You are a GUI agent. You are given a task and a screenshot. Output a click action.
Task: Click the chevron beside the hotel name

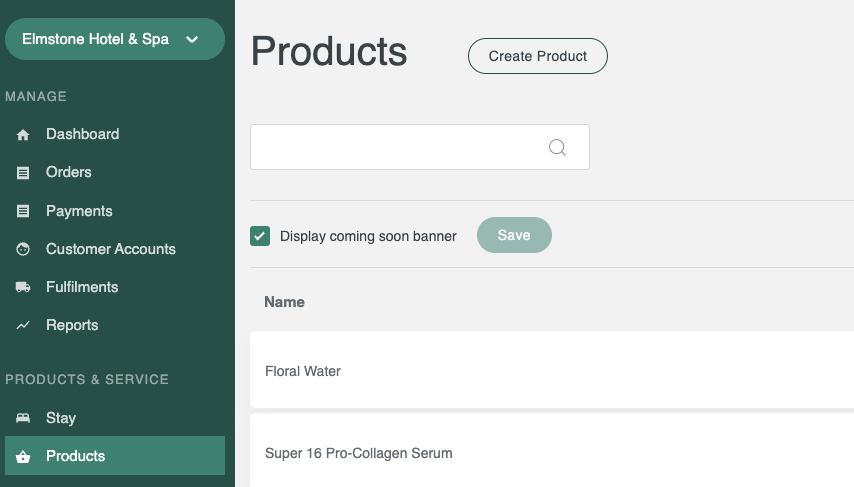tap(192, 39)
